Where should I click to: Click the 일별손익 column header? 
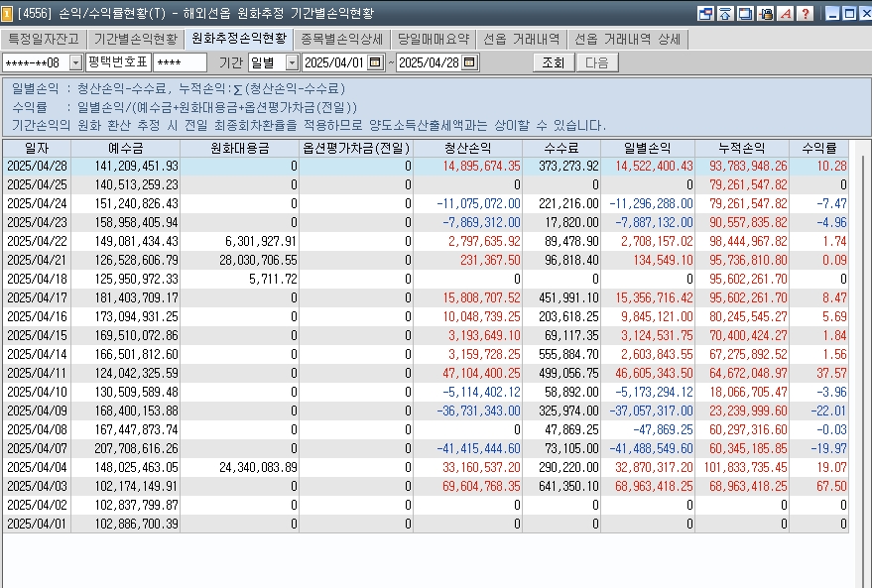(648, 149)
